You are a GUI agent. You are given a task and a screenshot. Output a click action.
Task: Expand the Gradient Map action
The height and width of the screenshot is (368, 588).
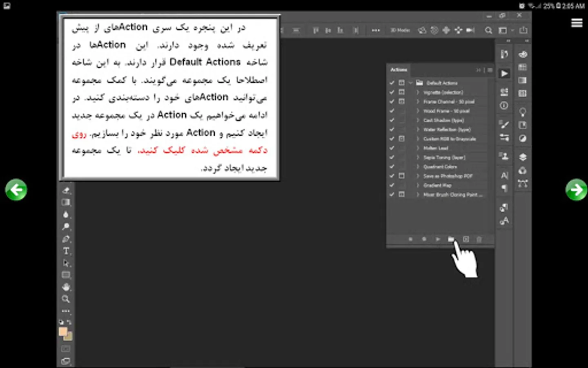pos(418,185)
